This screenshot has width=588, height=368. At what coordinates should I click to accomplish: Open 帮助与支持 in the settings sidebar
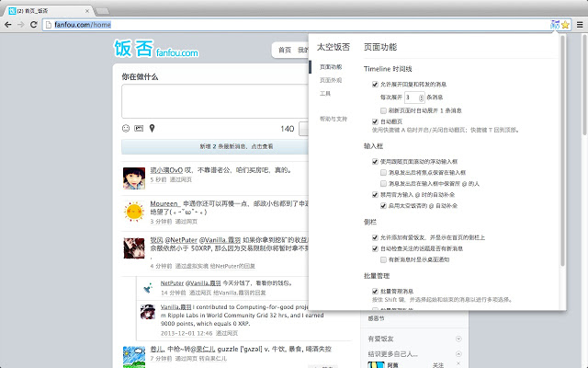click(334, 119)
